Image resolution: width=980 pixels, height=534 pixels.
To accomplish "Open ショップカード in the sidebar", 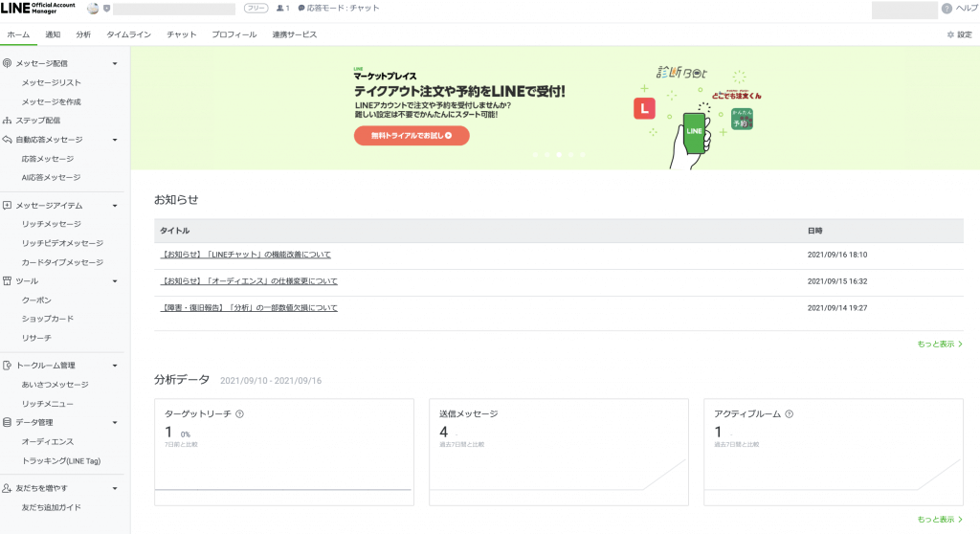I will coord(48,319).
